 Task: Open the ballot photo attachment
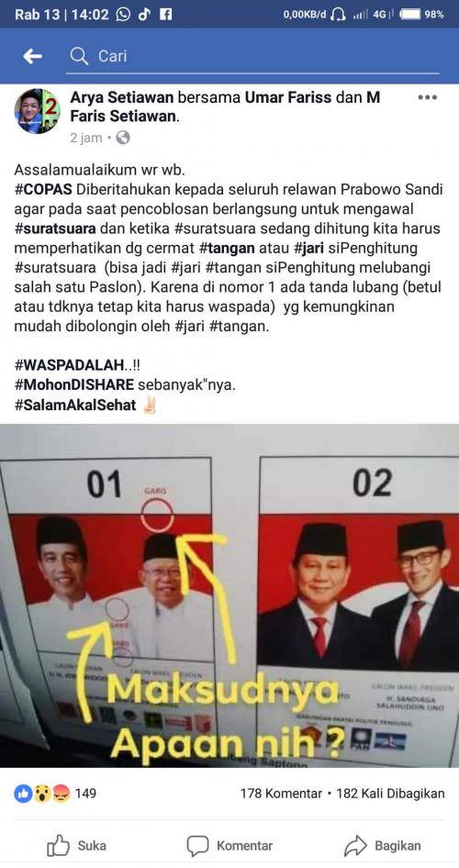[229, 595]
